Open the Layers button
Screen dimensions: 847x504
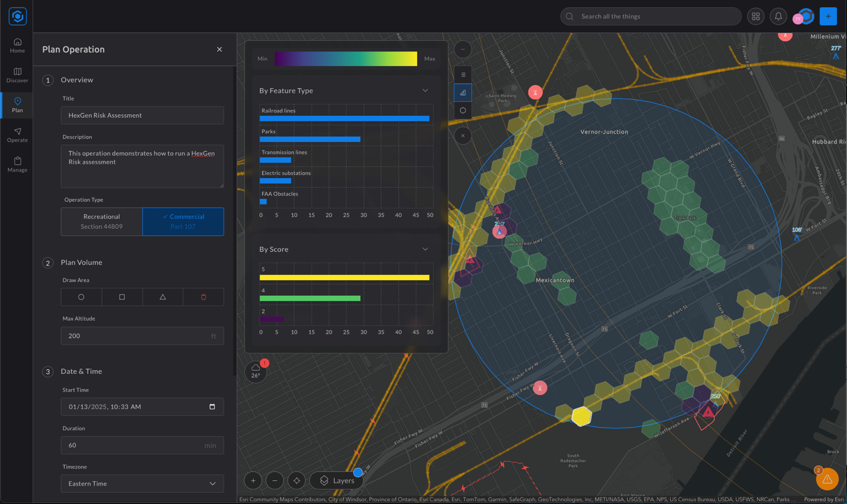click(337, 480)
